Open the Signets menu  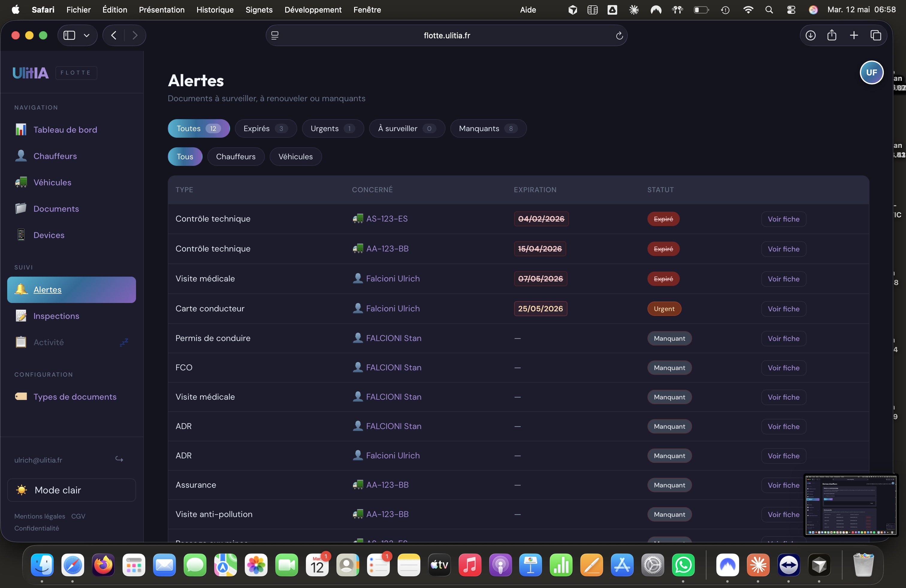259,10
